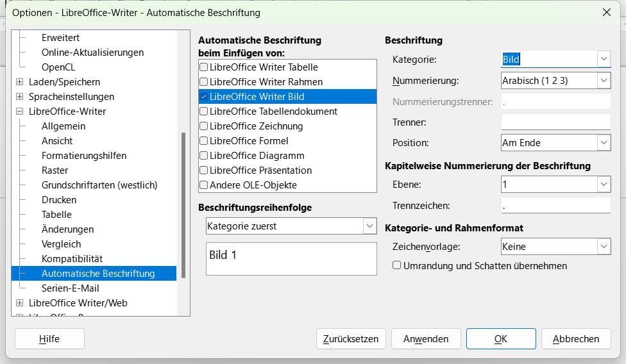Confirm with the OK button
This screenshot has width=626, height=364.
(x=501, y=339)
